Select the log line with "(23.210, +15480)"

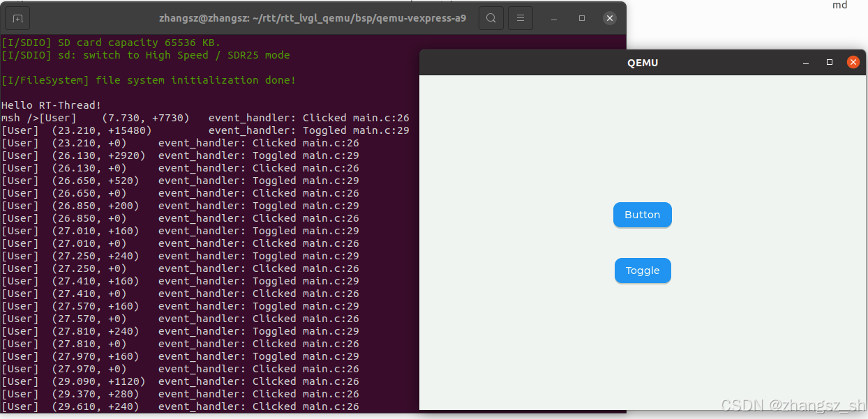point(205,130)
